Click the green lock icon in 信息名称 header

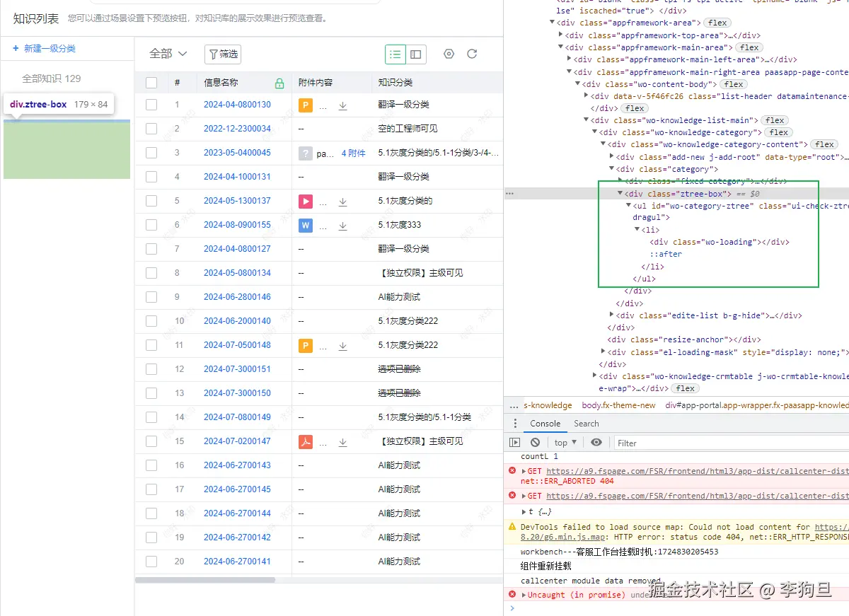[279, 83]
